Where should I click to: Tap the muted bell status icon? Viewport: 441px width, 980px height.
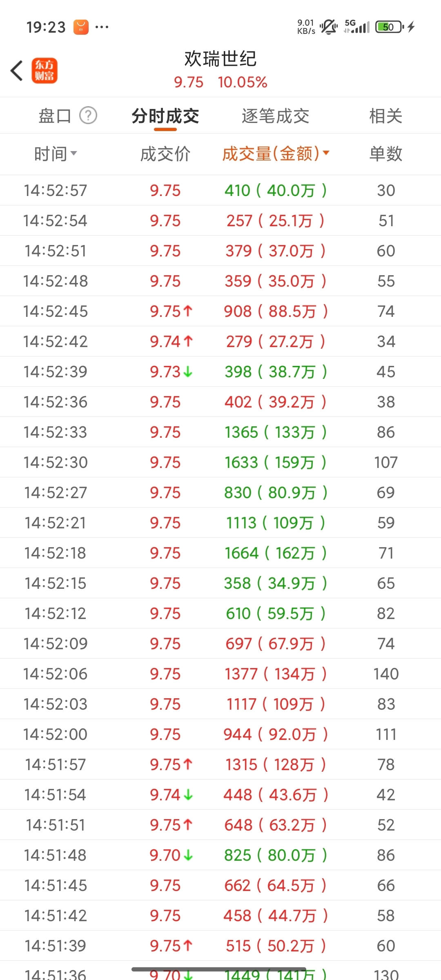[328, 27]
